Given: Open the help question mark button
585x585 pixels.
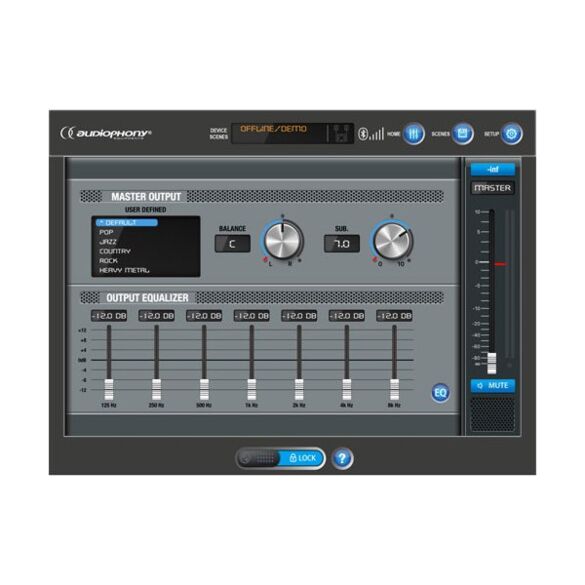Looking at the screenshot, I should [342, 458].
